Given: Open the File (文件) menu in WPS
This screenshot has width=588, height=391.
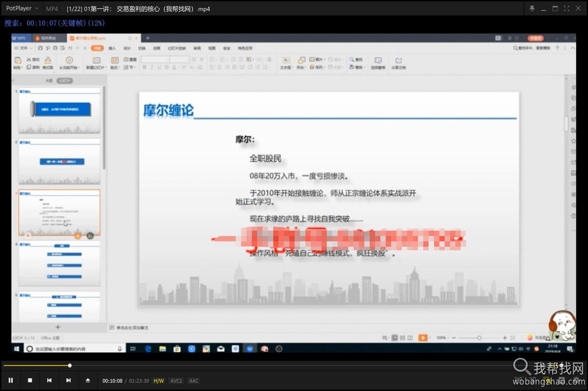Looking at the screenshot, I should click(24, 48).
